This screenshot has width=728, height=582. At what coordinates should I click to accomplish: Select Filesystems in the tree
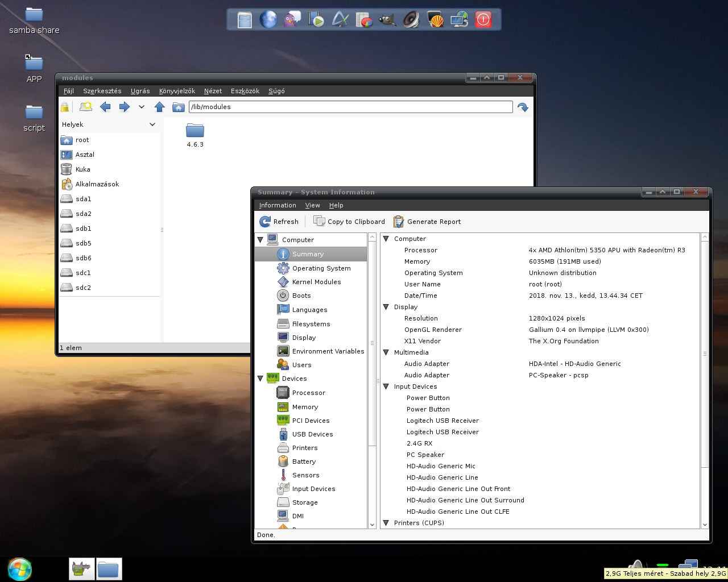(x=311, y=324)
